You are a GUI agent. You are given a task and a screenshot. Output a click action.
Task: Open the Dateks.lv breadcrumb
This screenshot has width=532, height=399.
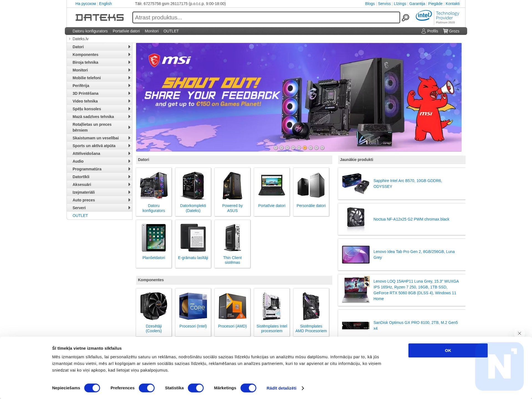tap(81, 39)
